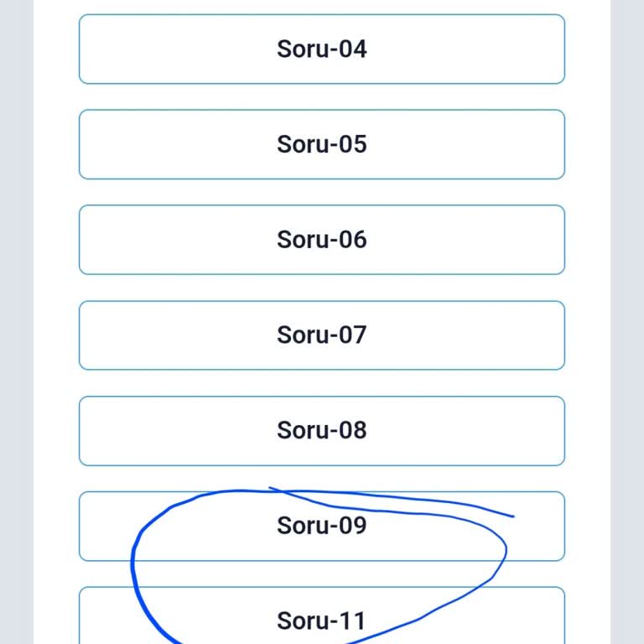Tap the Soru-11 label text

[x=321, y=621]
